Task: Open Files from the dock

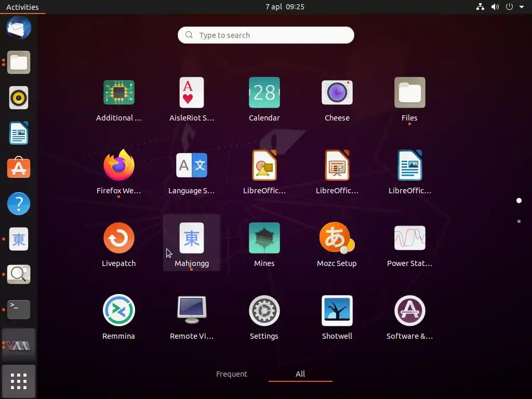Action: pyautogui.click(x=19, y=62)
